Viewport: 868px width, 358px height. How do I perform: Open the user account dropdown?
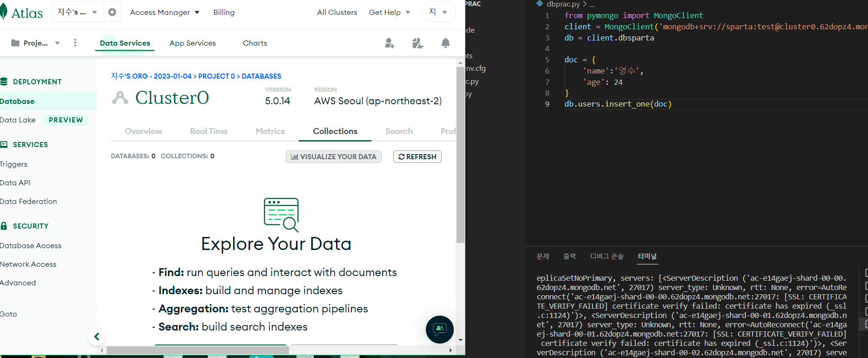tap(437, 12)
